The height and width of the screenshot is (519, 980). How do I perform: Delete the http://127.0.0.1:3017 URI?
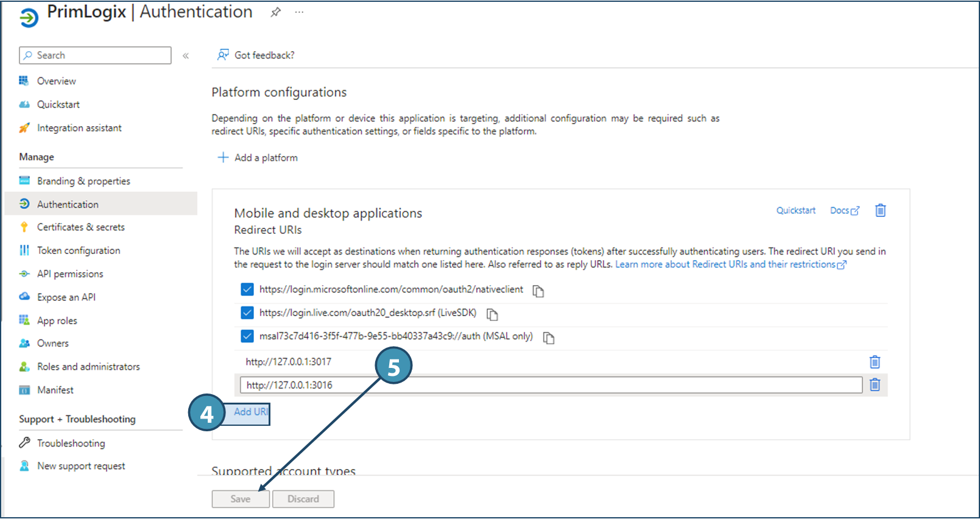point(875,362)
